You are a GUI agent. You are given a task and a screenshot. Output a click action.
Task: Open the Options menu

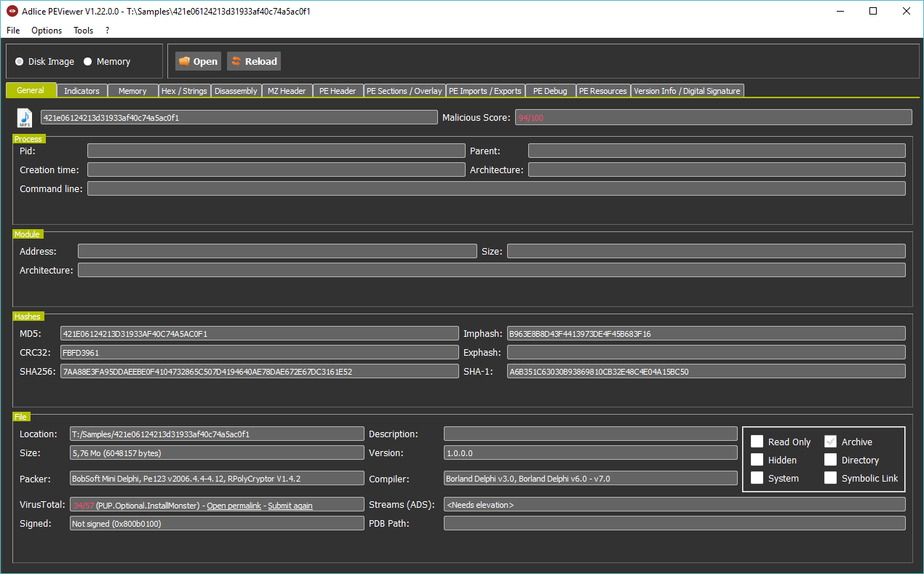pos(47,31)
